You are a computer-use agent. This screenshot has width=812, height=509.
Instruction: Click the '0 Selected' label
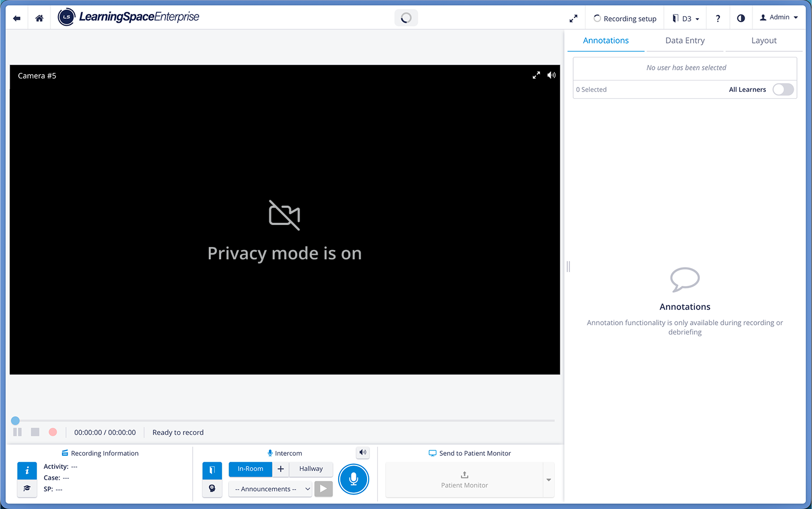pos(591,90)
